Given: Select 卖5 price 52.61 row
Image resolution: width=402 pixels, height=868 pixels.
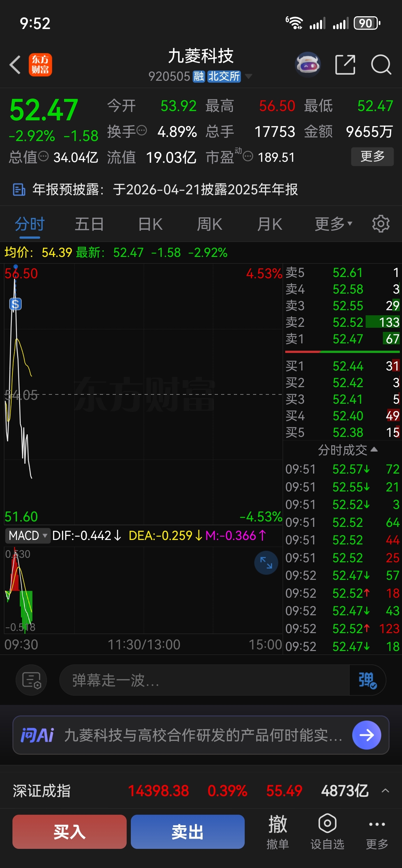Looking at the screenshot, I should point(342,273).
